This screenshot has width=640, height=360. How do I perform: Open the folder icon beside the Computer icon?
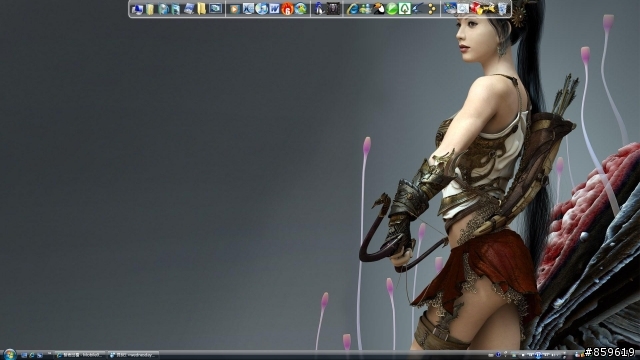pyautogui.click(x=150, y=9)
